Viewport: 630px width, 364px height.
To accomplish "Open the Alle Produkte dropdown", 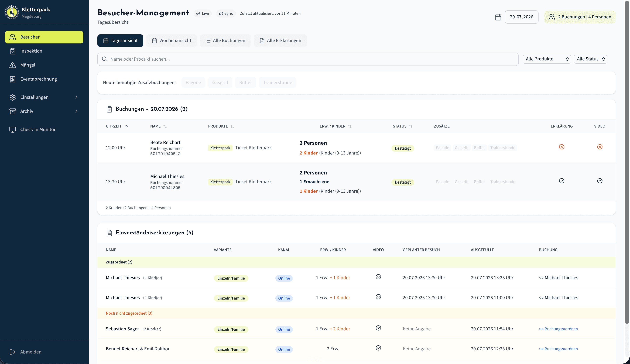I will coord(547,59).
